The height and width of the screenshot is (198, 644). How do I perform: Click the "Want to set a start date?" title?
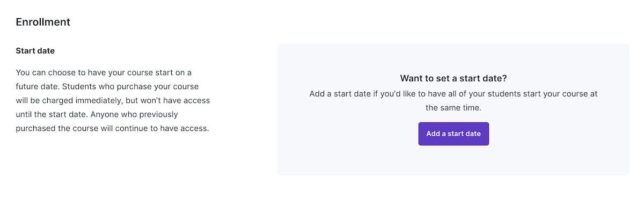(453, 78)
